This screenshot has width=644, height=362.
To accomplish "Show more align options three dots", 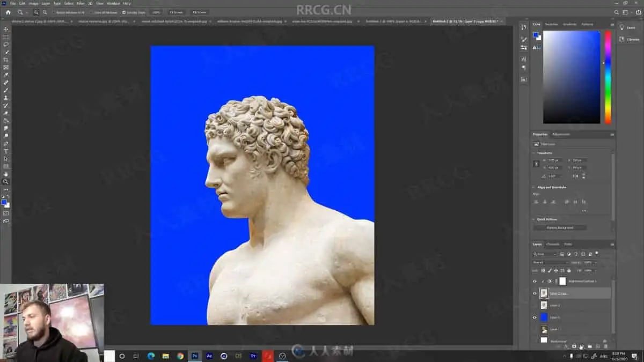I will [584, 210].
